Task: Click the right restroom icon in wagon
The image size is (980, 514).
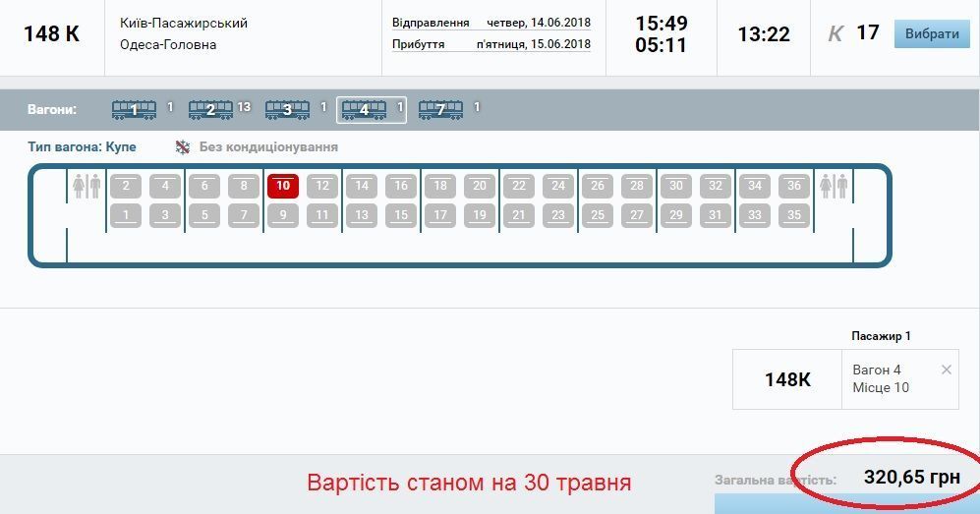Action: click(x=834, y=187)
